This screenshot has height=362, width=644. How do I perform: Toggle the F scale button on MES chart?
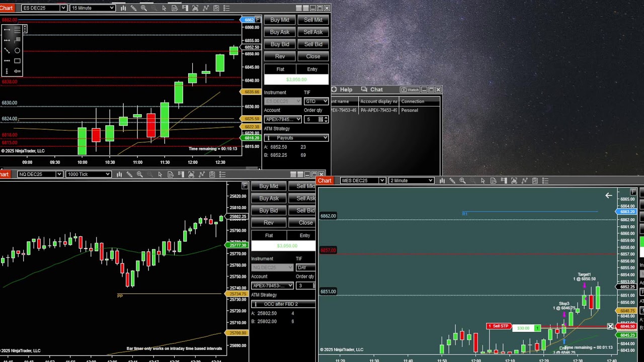coord(633,193)
